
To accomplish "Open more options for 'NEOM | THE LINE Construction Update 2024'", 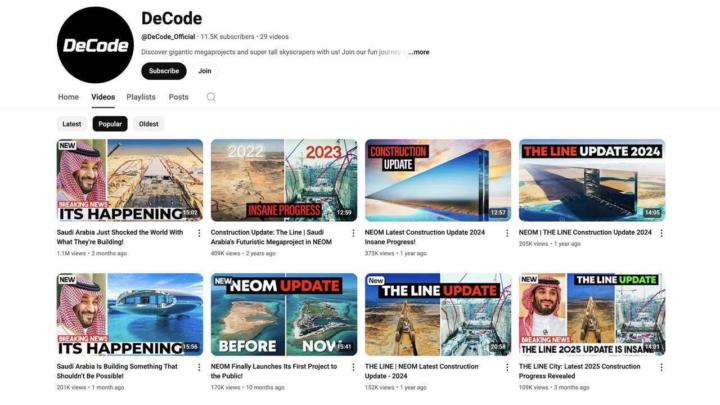I will (x=661, y=233).
